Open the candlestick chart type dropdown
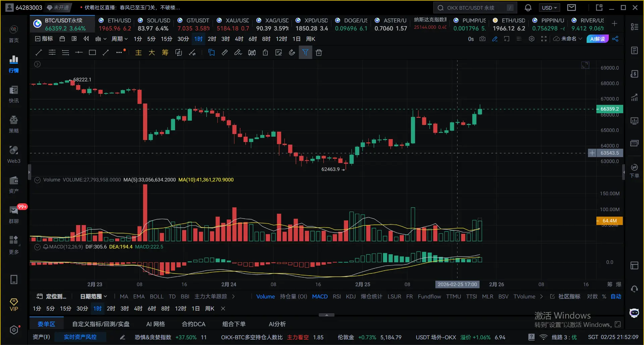The height and width of the screenshot is (345, 644). (x=101, y=39)
